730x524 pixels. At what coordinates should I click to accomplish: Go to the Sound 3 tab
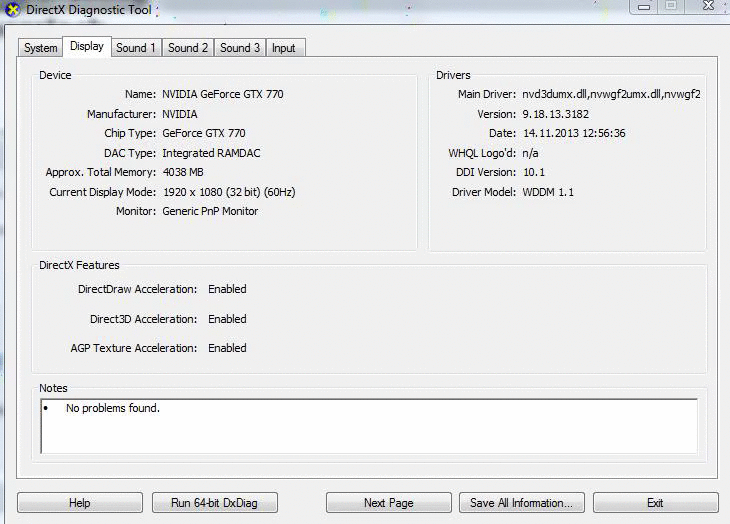pos(240,48)
